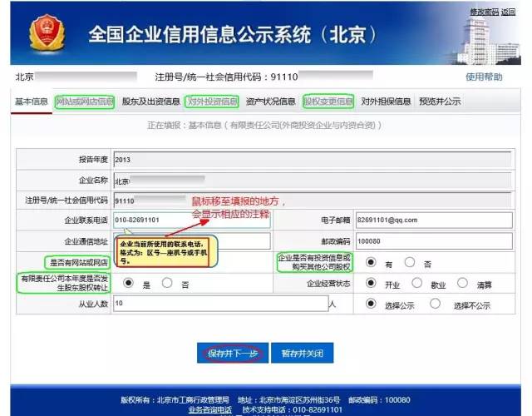Choose 歇业 as 企业经营状态

[x=416, y=283]
